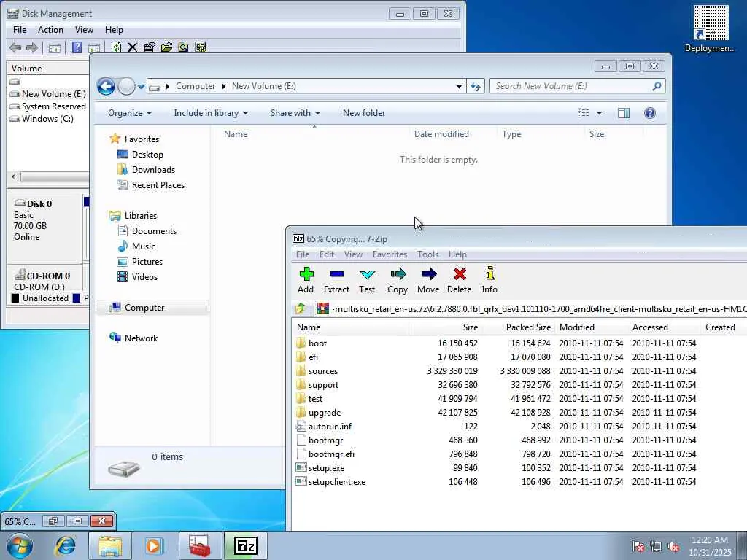Open the Include in library dropdown
This screenshot has height=560, width=747.
tap(211, 113)
